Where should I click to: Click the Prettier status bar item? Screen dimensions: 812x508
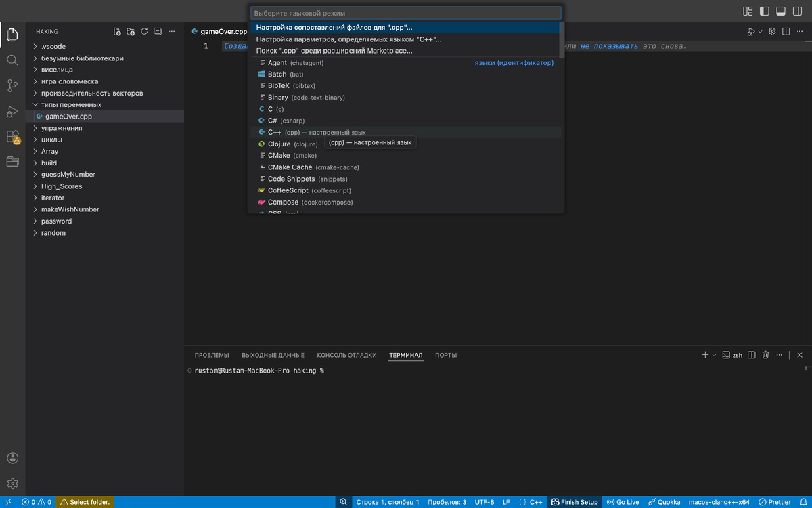[775, 502]
